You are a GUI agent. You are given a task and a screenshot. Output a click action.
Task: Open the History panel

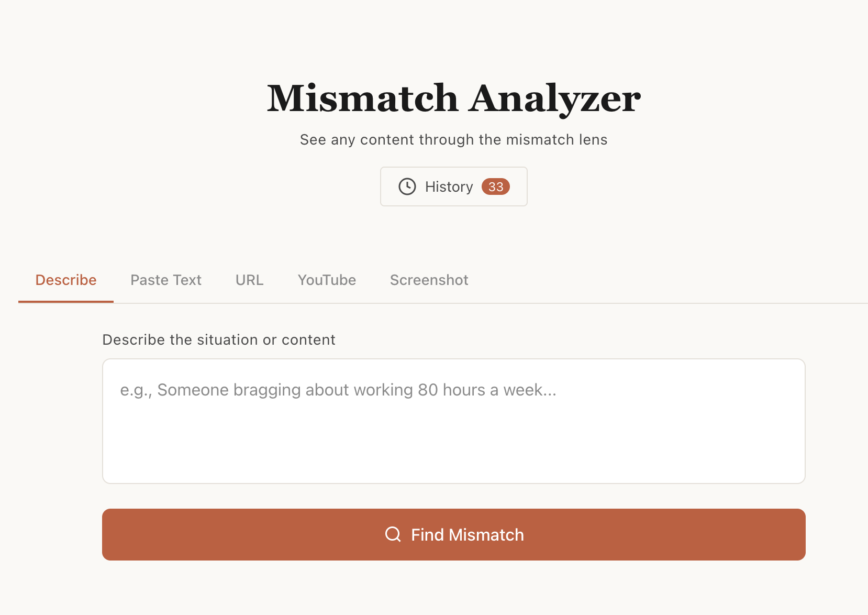pyautogui.click(x=453, y=186)
